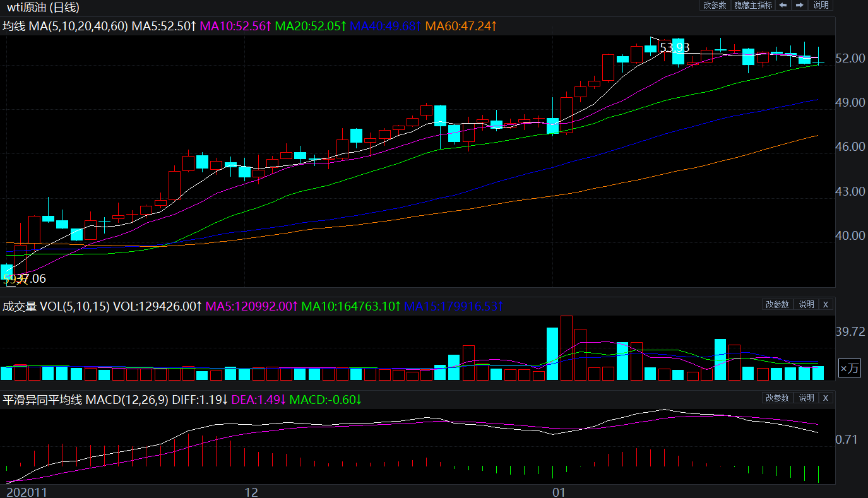The width and height of the screenshot is (868, 498).
Task: Open 改参数 for the volume panel
Action: (777, 304)
